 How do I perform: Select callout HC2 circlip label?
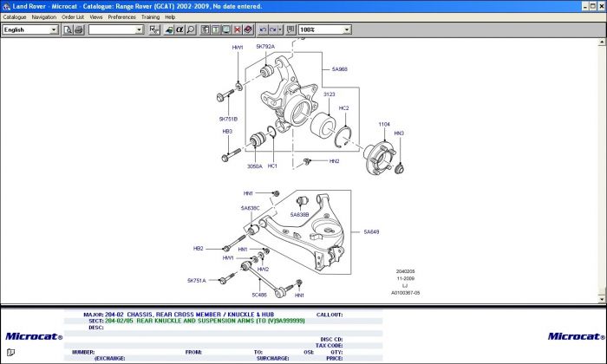[343, 108]
